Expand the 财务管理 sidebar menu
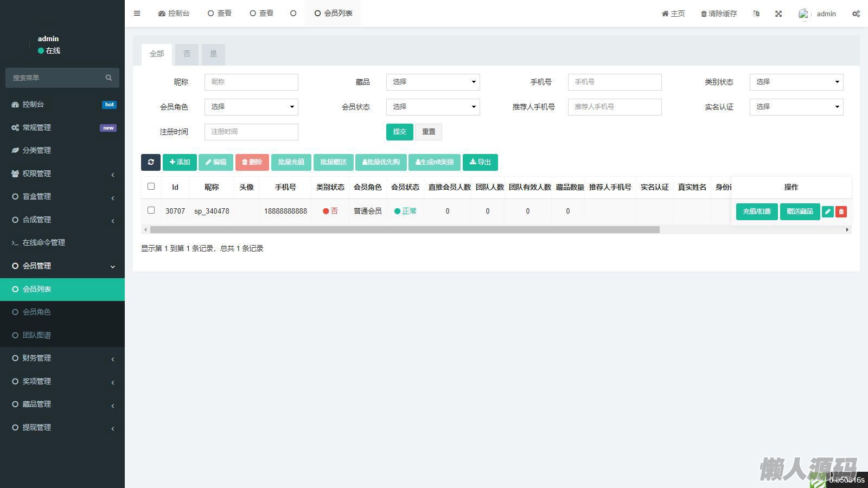The width and height of the screenshot is (868, 488). pyautogui.click(x=62, y=358)
